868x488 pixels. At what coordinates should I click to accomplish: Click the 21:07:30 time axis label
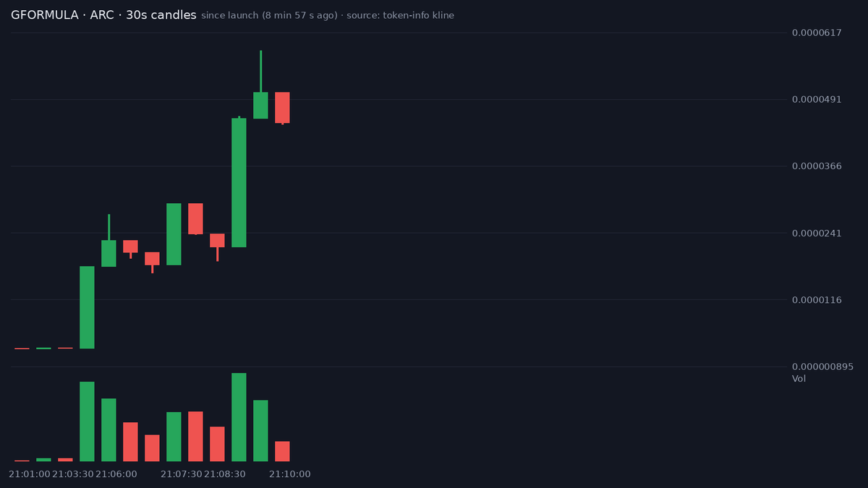[x=182, y=474]
